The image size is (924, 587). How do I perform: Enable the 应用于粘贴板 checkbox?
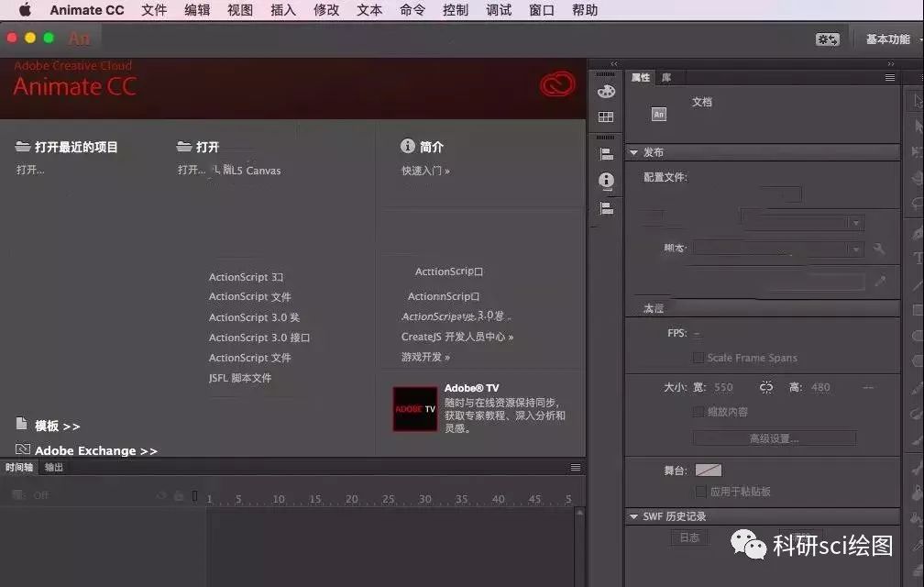(700, 492)
